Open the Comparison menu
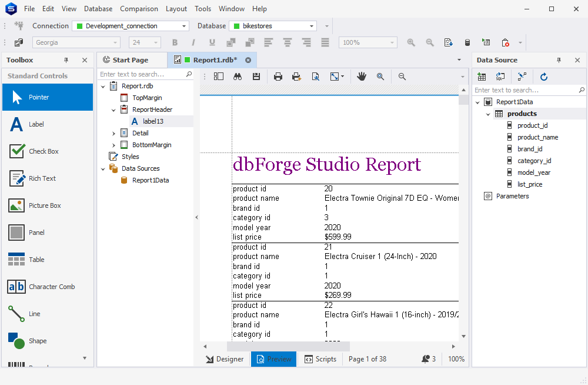This screenshot has height=385, width=588. (139, 9)
